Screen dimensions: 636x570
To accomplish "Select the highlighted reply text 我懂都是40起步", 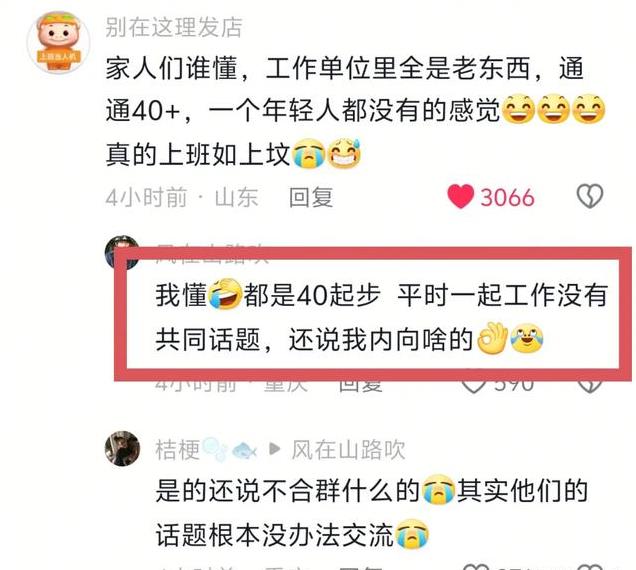I will [269, 295].
